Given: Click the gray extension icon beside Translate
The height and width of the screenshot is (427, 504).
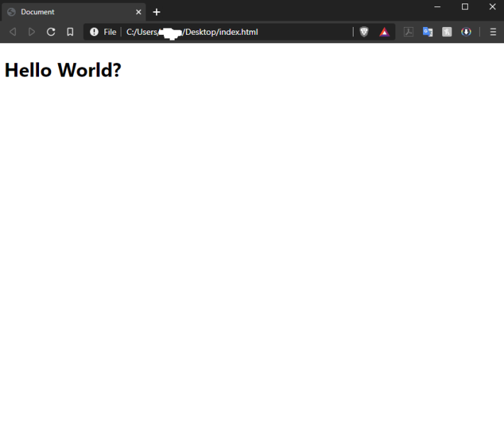Looking at the screenshot, I should 447,32.
